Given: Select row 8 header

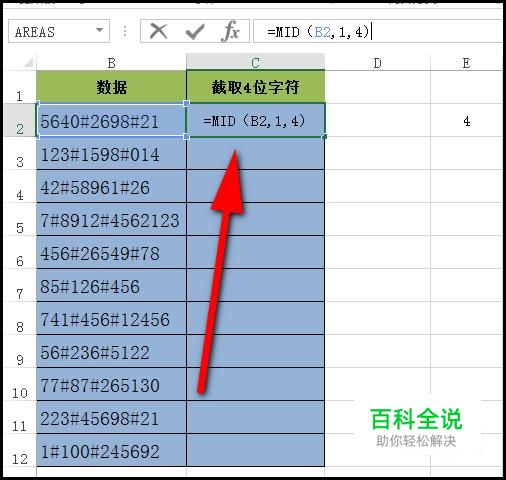Looking at the screenshot, I should (19, 318).
